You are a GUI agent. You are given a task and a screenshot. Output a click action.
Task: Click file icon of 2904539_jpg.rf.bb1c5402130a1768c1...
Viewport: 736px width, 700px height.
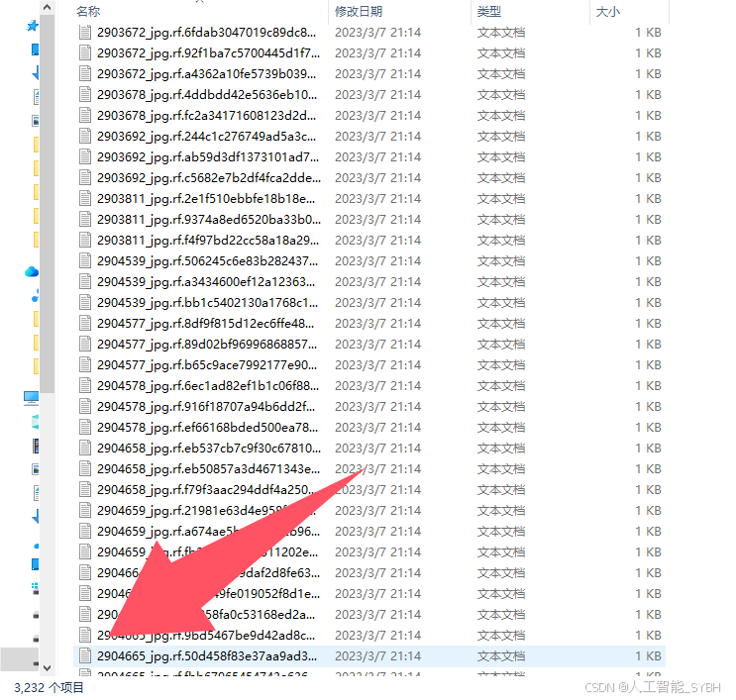[x=85, y=303]
